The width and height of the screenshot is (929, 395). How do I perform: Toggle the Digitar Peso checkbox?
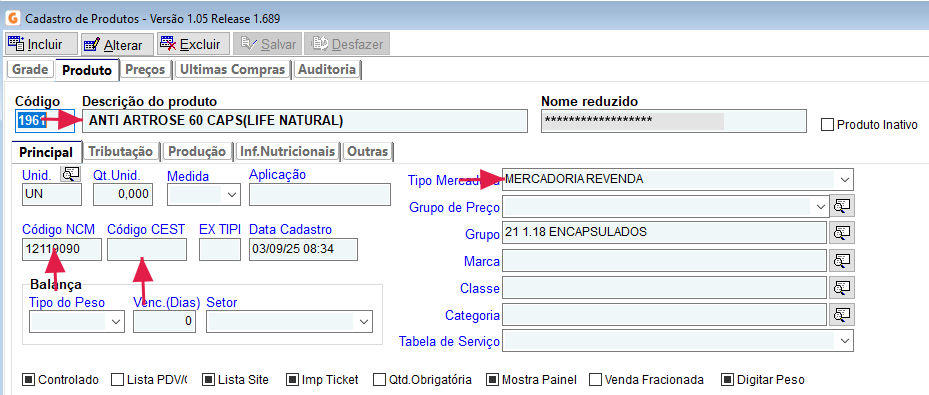(728, 380)
